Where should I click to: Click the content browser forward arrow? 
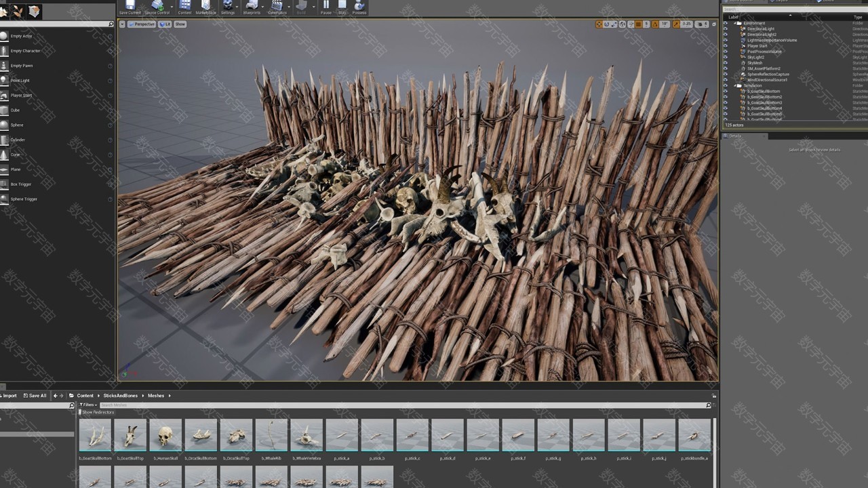[62, 396]
